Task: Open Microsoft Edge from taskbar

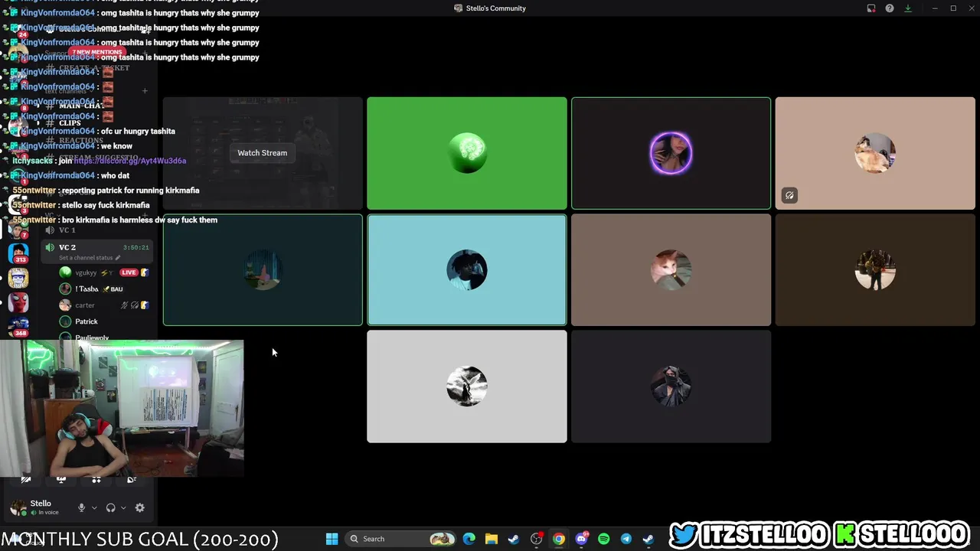Action: (469, 539)
